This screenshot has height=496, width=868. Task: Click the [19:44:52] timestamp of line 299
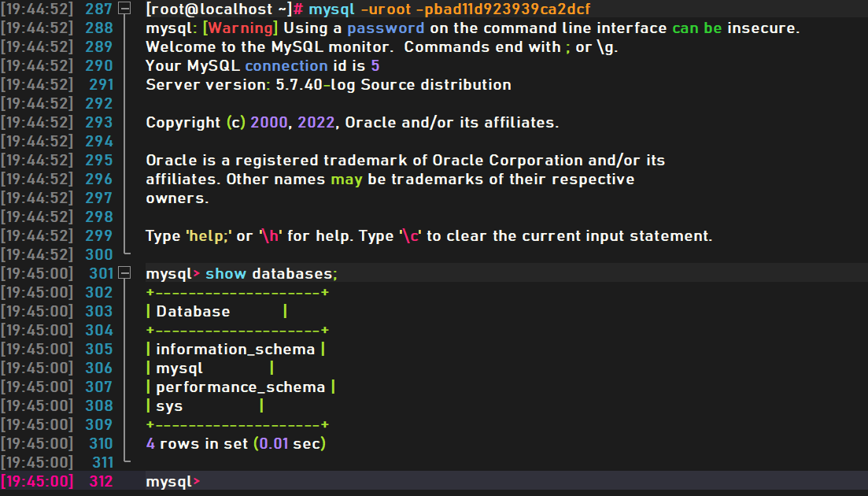click(x=36, y=236)
